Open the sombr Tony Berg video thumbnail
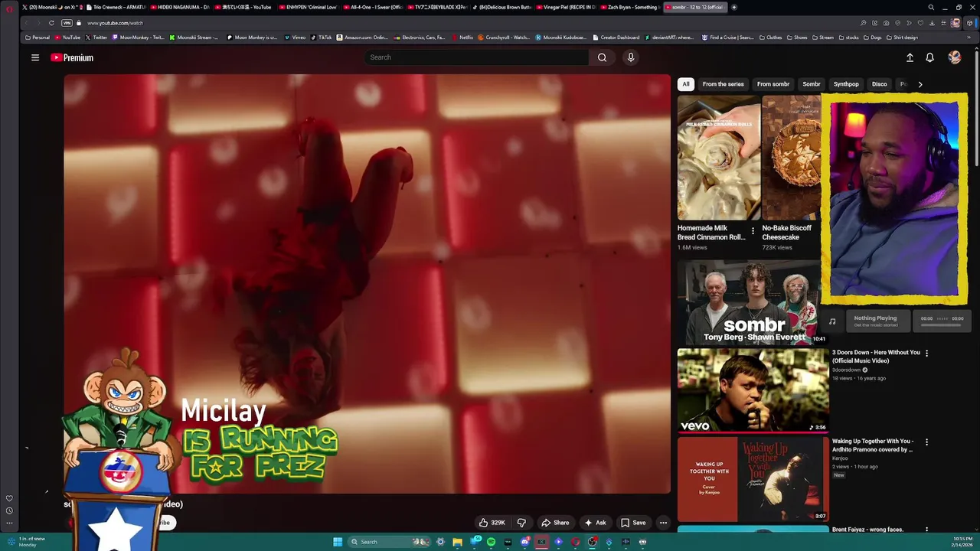980x551 pixels. coord(752,302)
